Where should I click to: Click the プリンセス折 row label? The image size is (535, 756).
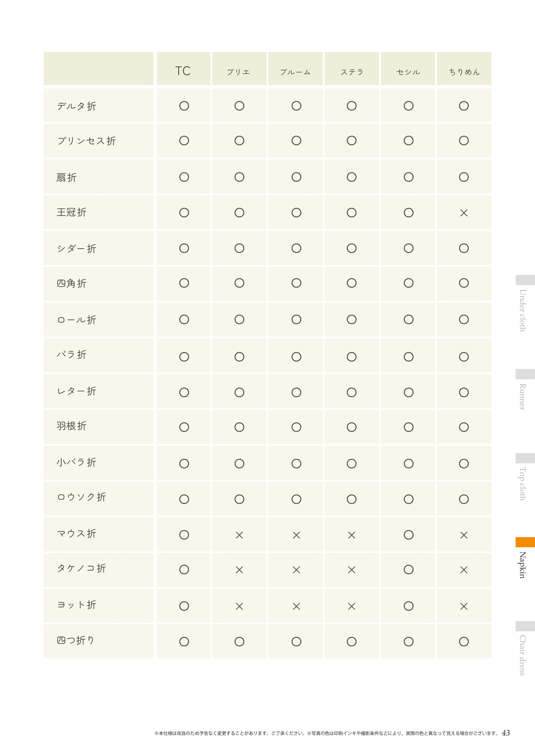point(86,141)
